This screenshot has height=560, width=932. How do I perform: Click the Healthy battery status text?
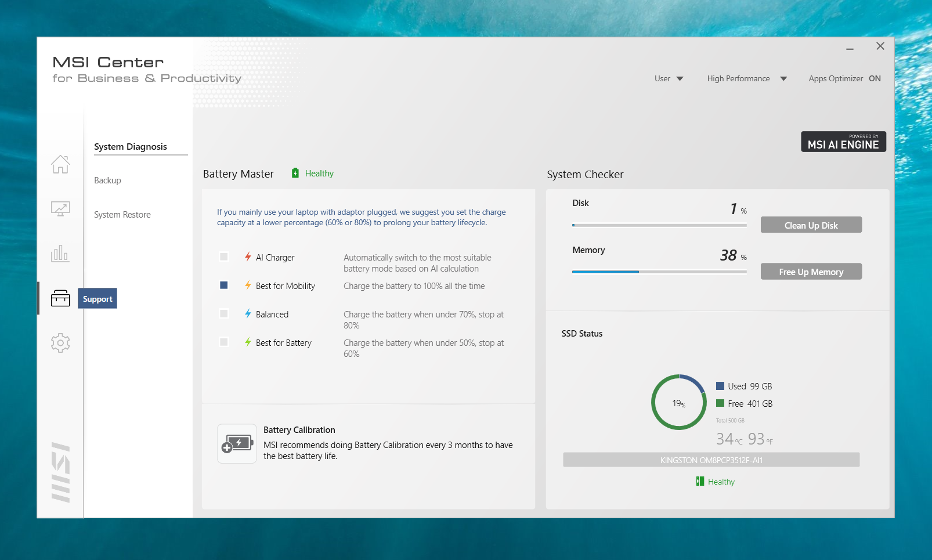319,174
